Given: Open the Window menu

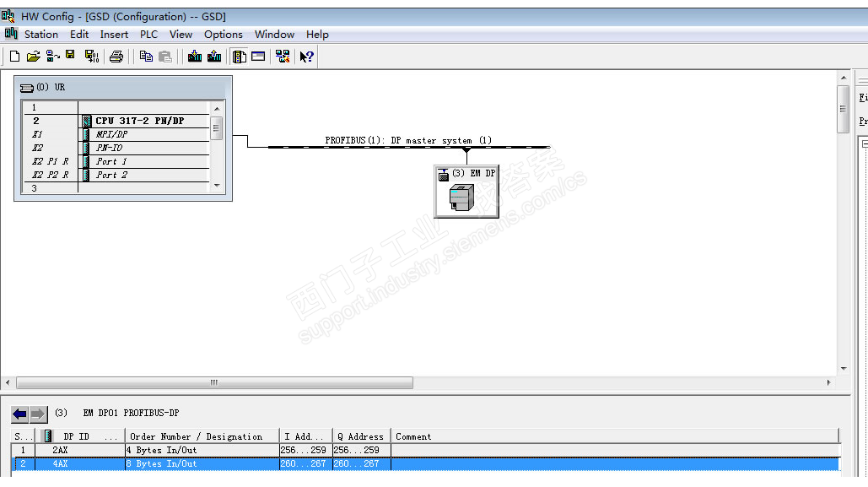Looking at the screenshot, I should [274, 35].
